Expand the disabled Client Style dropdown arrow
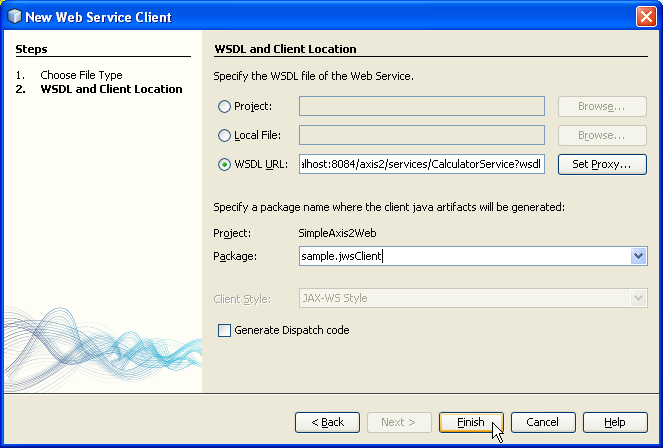Screen dimensions: 663x448 pyautogui.click(x=638, y=298)
